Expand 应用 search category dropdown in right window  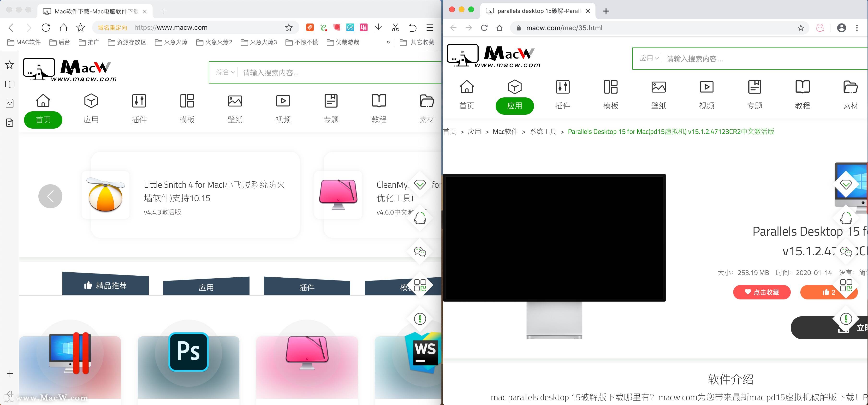pos(649,58)
